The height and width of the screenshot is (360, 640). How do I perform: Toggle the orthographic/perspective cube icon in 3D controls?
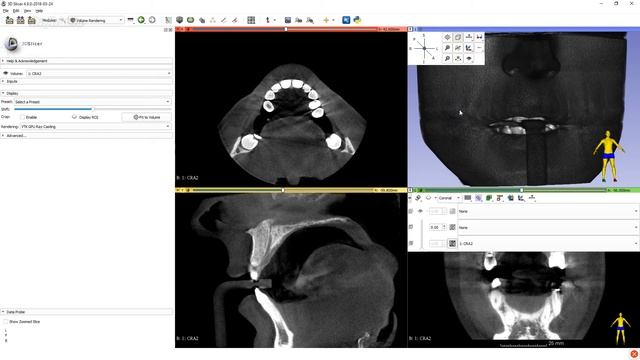458,37
